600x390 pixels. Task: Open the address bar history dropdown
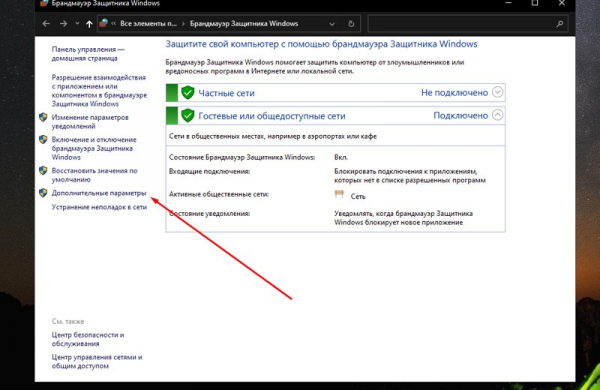click(x=332, y=24)
